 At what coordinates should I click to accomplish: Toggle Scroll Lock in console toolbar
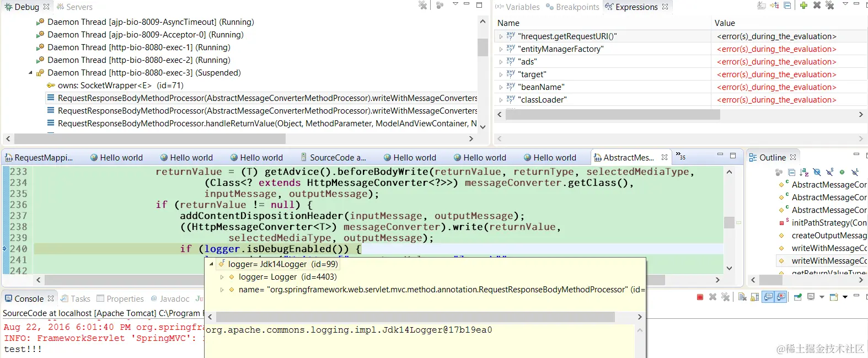click(755, 297)
